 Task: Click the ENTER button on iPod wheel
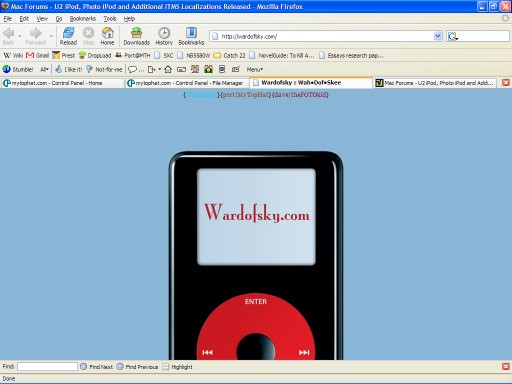tap(256, 302)
